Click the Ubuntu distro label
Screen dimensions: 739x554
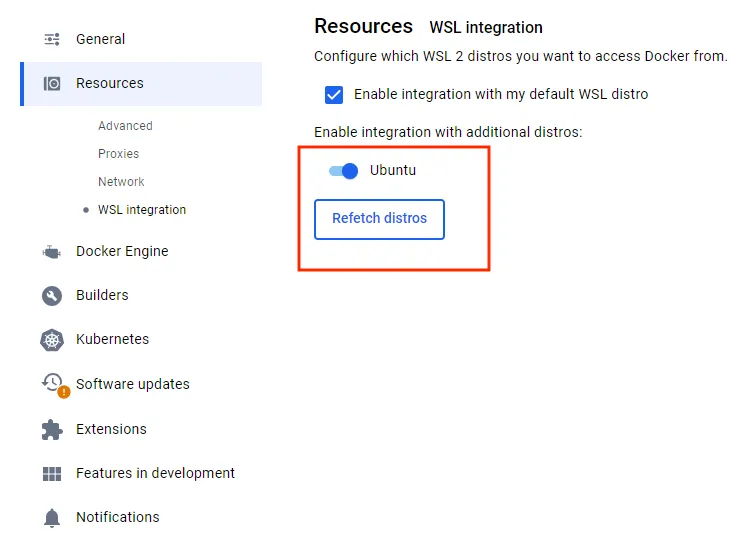tap(393, 170)
